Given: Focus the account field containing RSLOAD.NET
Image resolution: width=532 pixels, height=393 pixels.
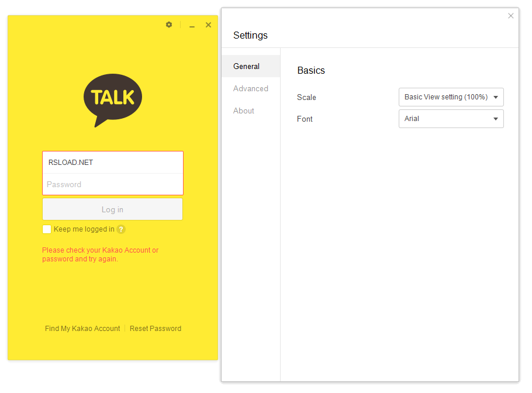Looking at the screenshot, I should tap(113, 163).
